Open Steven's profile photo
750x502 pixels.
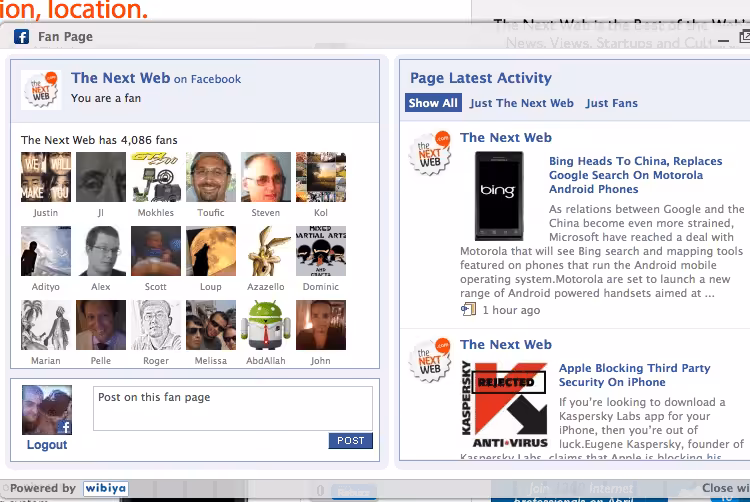(266, 177)
